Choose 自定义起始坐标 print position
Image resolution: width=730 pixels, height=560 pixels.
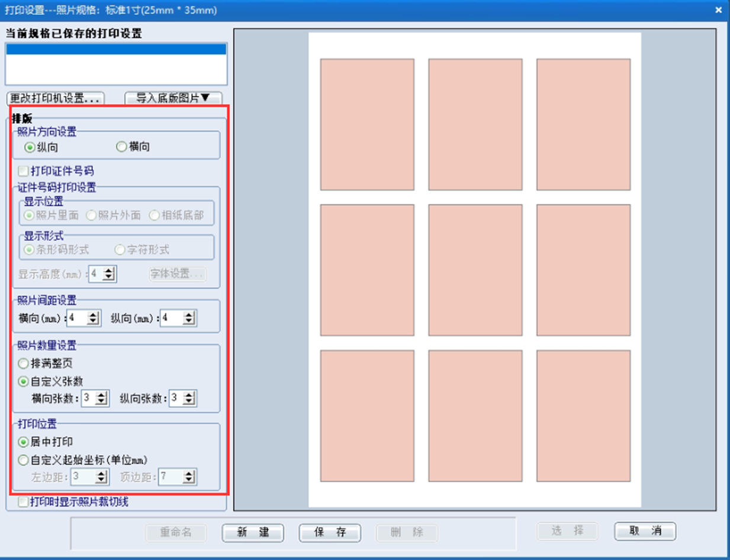[23, 460]
